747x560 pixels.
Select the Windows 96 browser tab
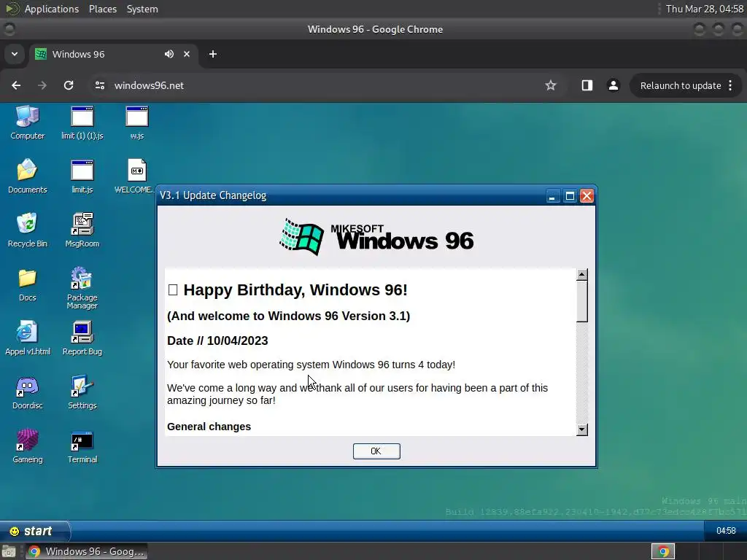115,54
